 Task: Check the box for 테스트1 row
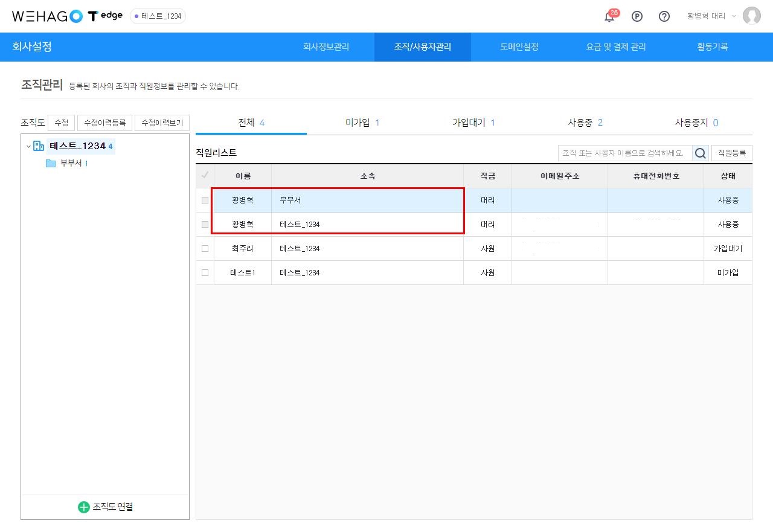[205, 272]
